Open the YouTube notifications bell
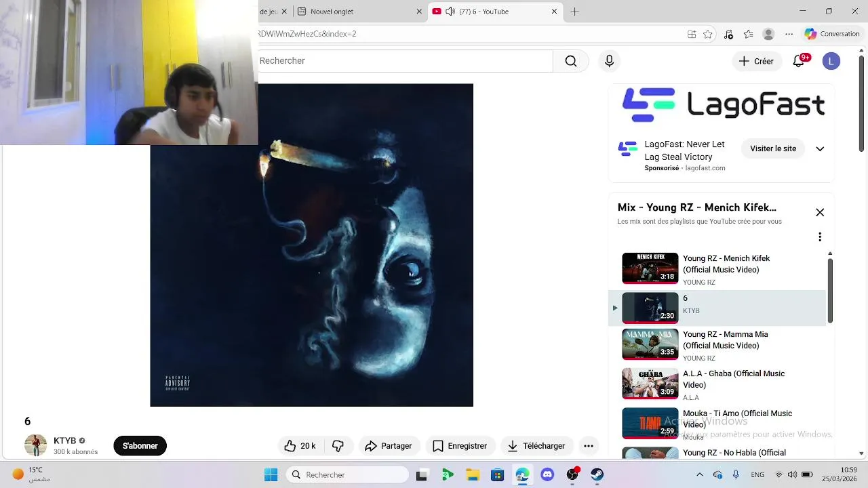The width and height of the screenshot is (868, 488). tap(799, 61)
